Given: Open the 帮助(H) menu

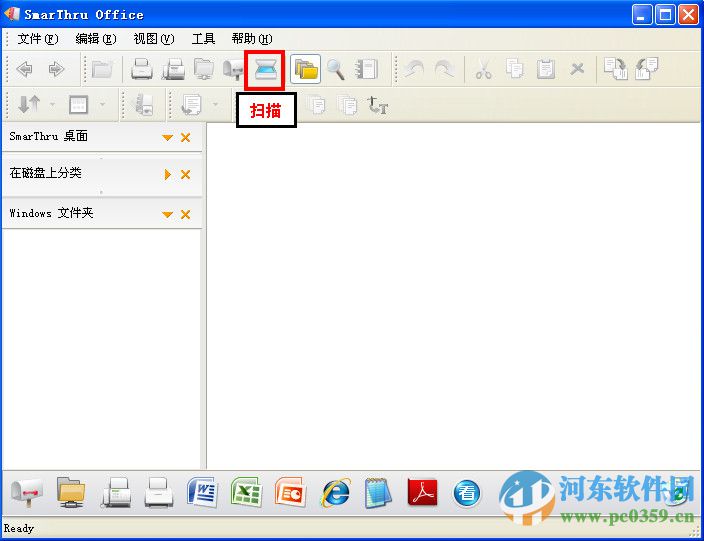Looking at the screenshot, I should point(252,39).
